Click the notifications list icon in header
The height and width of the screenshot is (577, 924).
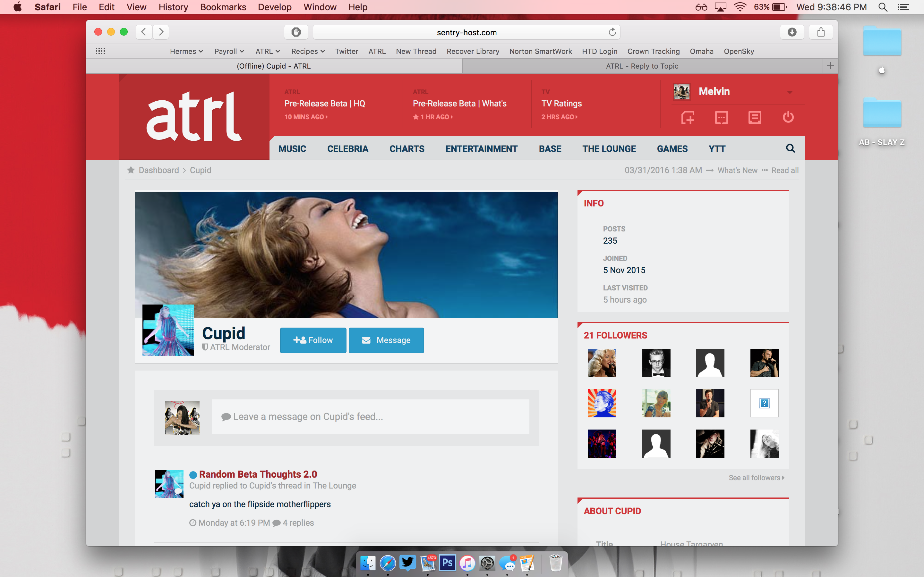[755, 117]
